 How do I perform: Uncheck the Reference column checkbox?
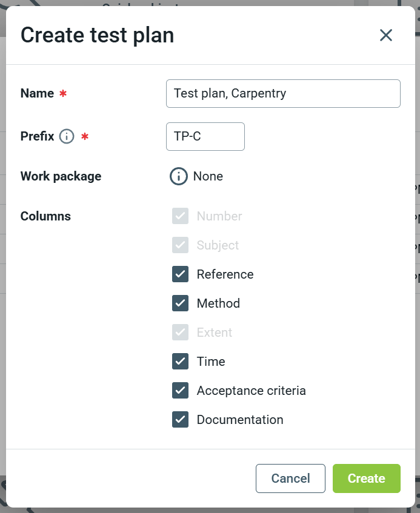click(181, 274)
